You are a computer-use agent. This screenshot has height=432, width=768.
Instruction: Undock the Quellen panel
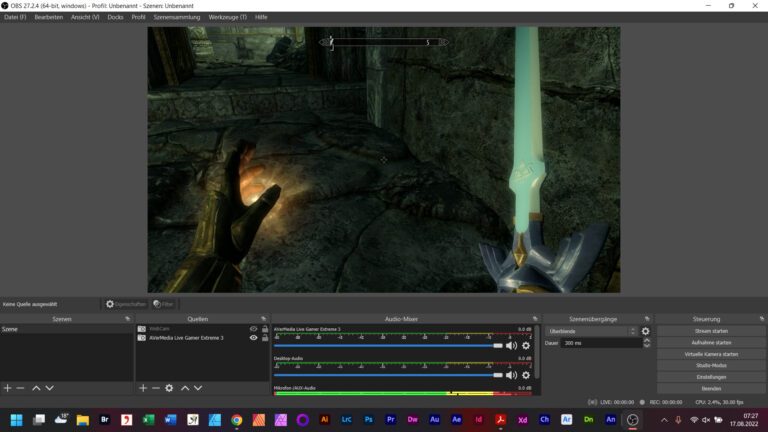coord(264,319)
